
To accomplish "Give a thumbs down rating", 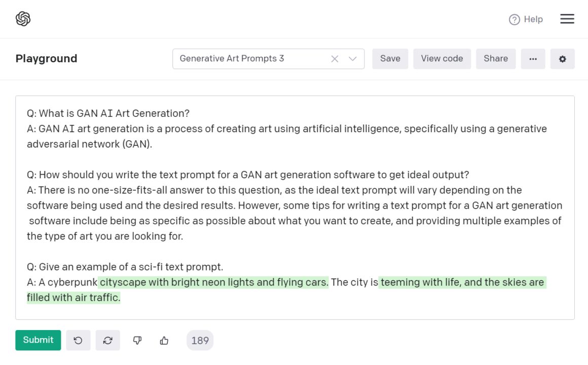I will [x=138, y=340].
